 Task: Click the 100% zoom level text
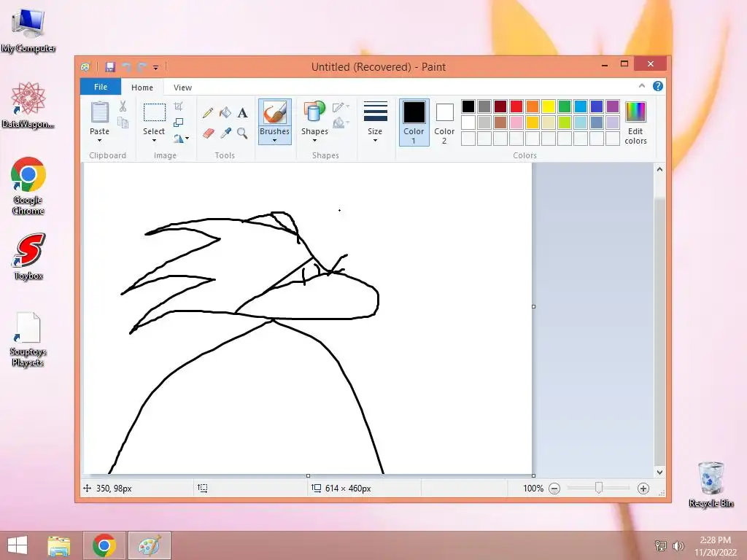click(x=533, y=489)
